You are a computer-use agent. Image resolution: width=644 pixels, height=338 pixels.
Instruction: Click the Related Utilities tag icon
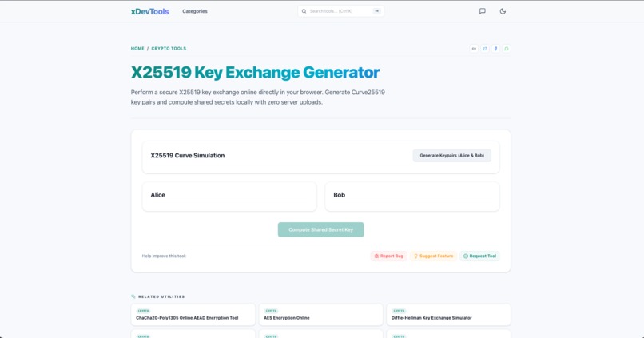(133, 296)
